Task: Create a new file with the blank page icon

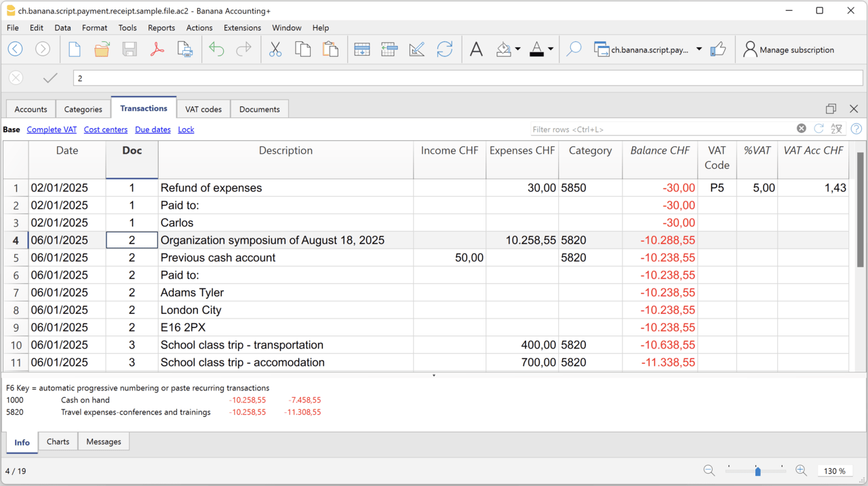Action: [x=75, y=49]
